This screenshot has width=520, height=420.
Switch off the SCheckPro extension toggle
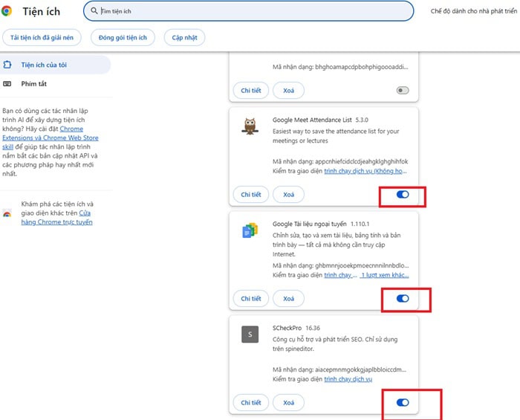tap(403, 402)
